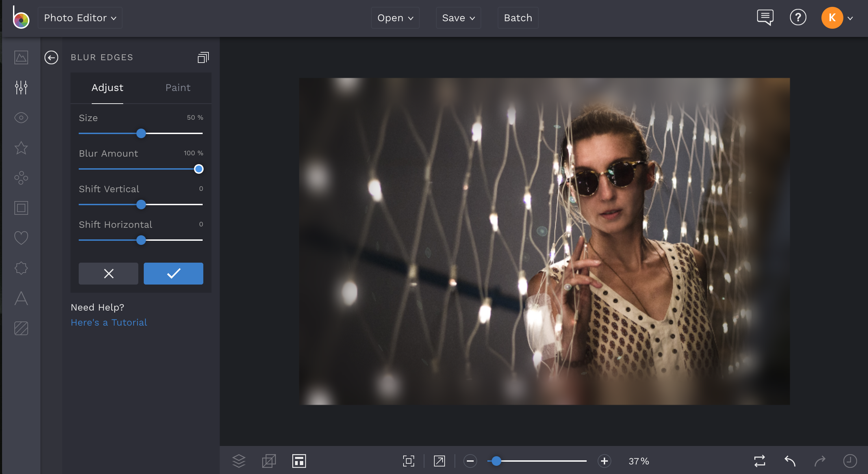Click the orange K profile avatar

832,18
